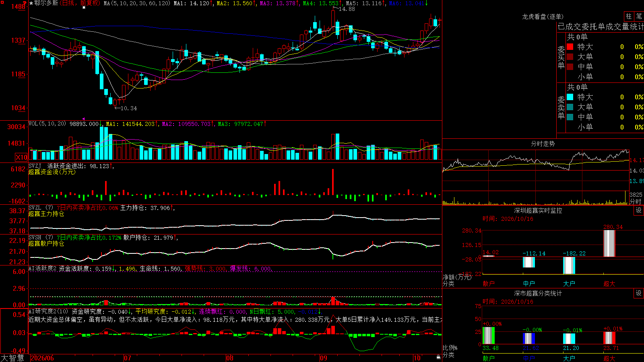Click the lock icon on the time axis
Viewport: 644px width, 362px height.
pos(438,357)
